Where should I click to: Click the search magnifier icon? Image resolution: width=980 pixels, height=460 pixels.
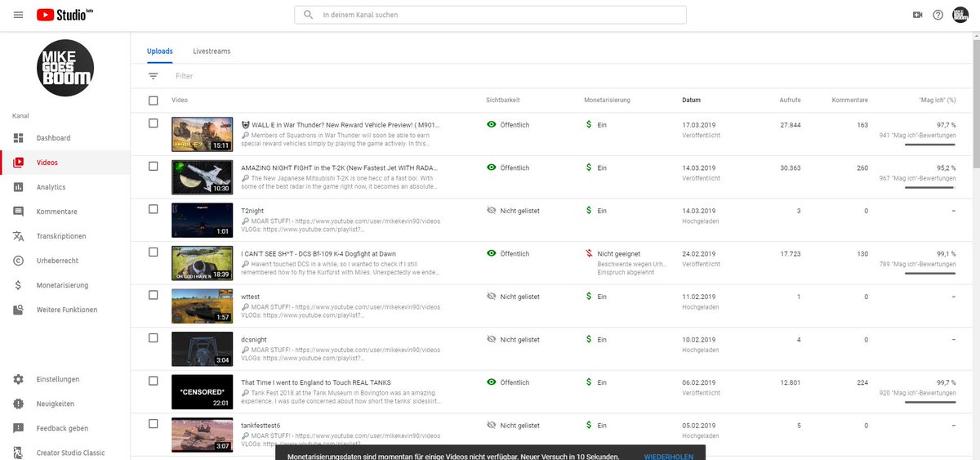[x=308, y=15]
